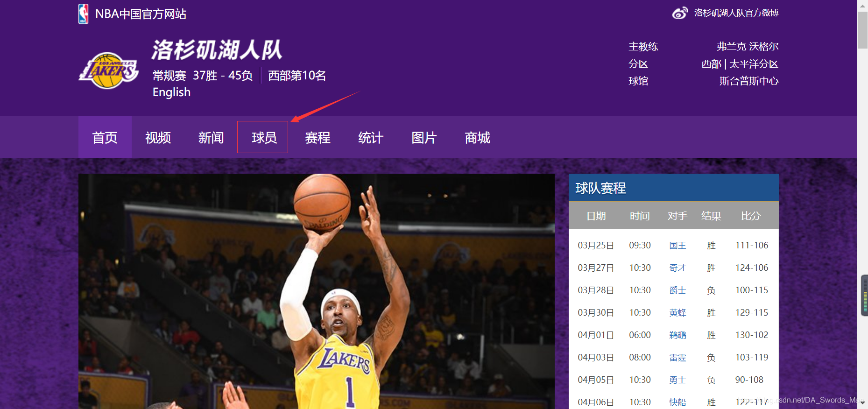
Task: Click the 比分 column header
Action: click(751, 216)
